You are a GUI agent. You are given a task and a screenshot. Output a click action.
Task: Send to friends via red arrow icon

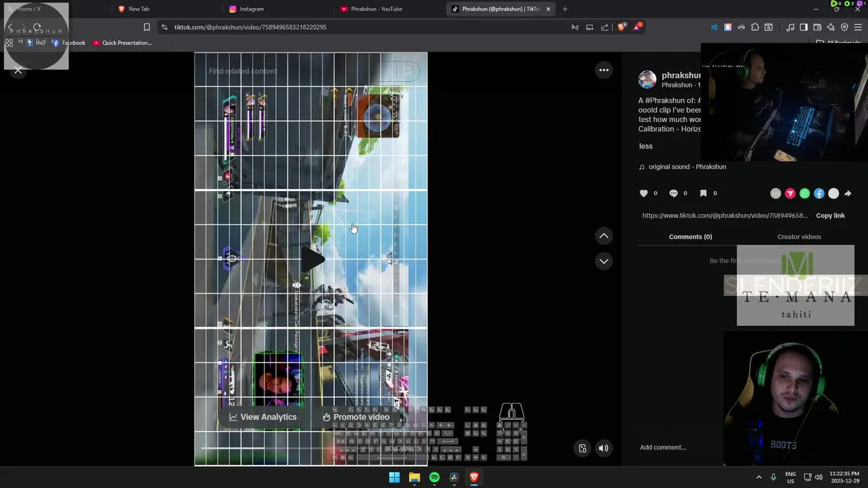[x=790, y=194]
